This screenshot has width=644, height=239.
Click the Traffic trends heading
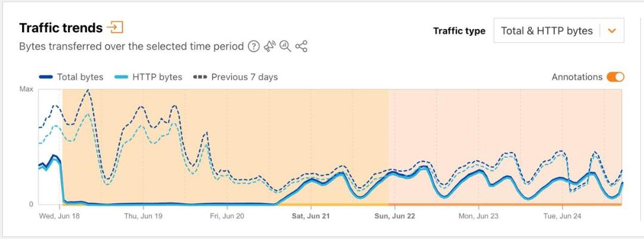61,28
